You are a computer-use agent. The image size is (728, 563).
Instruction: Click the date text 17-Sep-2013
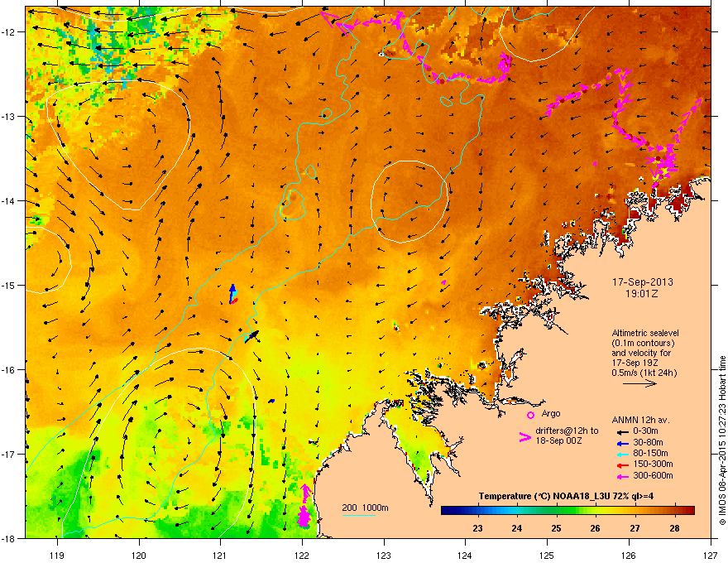click(x=642, y=282)
